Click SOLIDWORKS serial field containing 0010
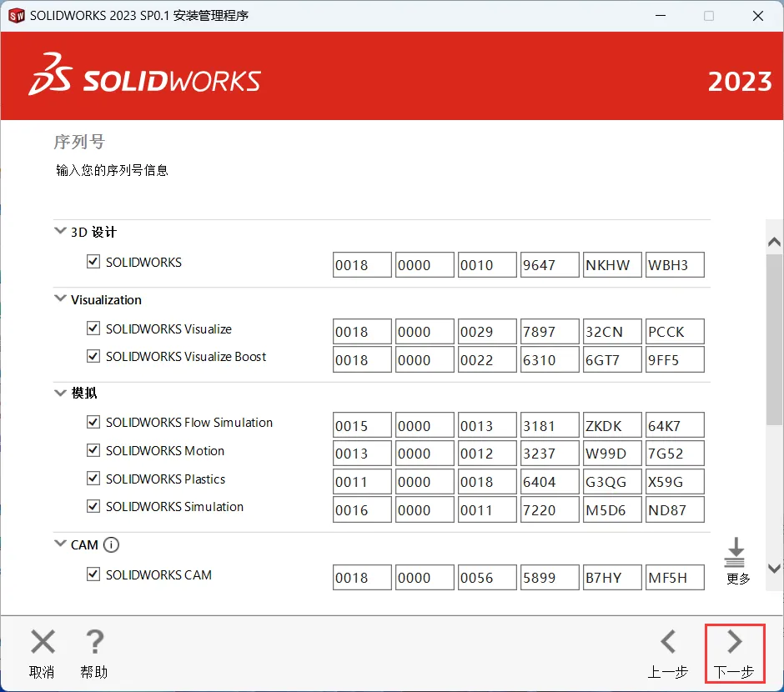Screen dimensions: 784x692 point(487,264)
